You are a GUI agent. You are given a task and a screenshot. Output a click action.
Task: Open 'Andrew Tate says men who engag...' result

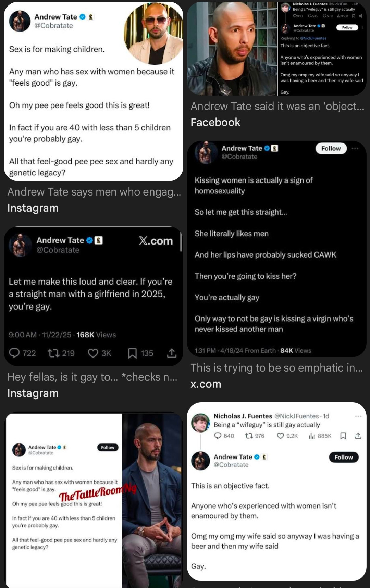pos(94,192)
